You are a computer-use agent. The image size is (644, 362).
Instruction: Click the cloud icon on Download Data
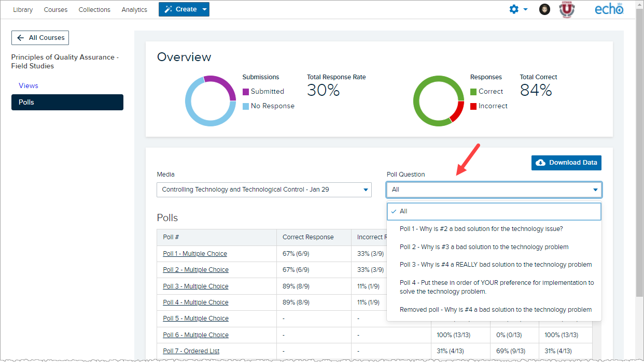click(540, 163)
